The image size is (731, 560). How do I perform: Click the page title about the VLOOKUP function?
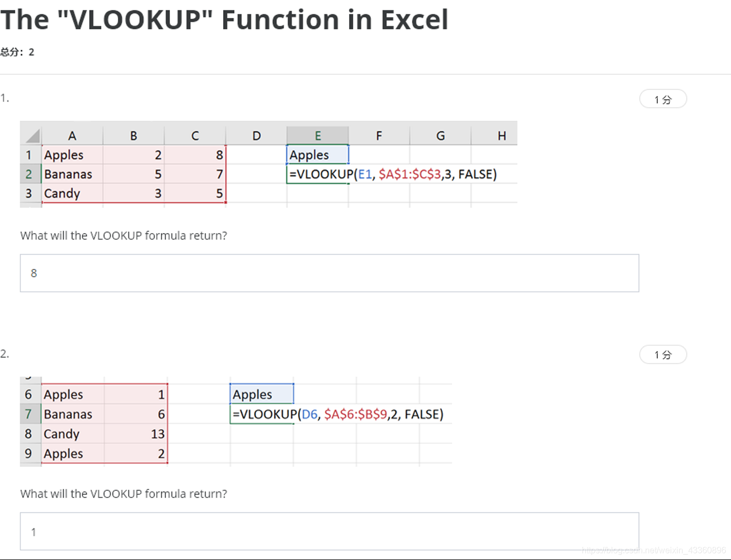(224, 20)
